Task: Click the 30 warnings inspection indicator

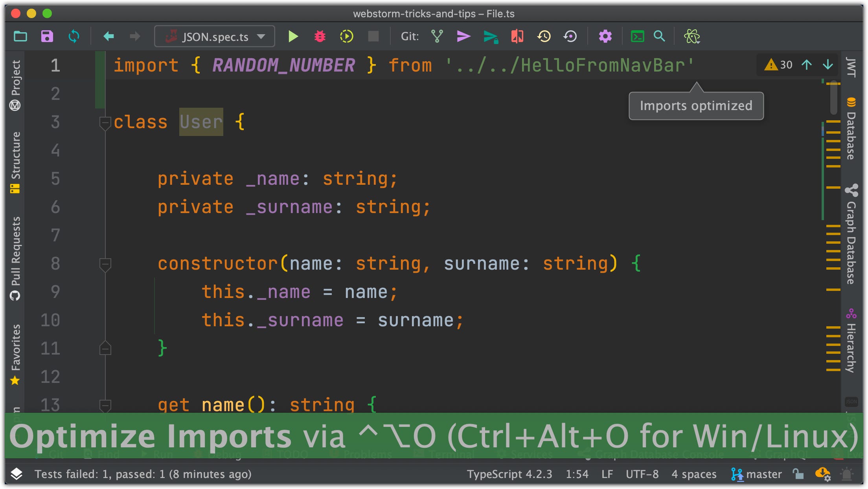Action: (779, 65)
